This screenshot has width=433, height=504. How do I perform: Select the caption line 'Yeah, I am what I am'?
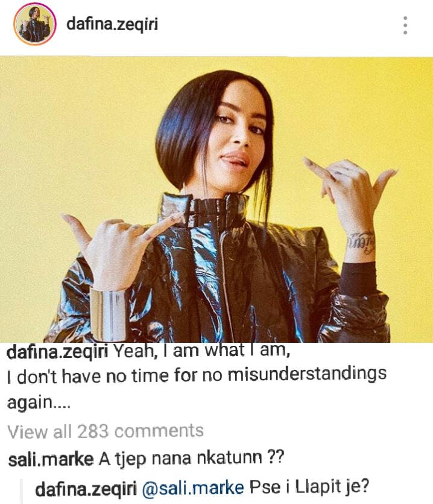point(203,351)
